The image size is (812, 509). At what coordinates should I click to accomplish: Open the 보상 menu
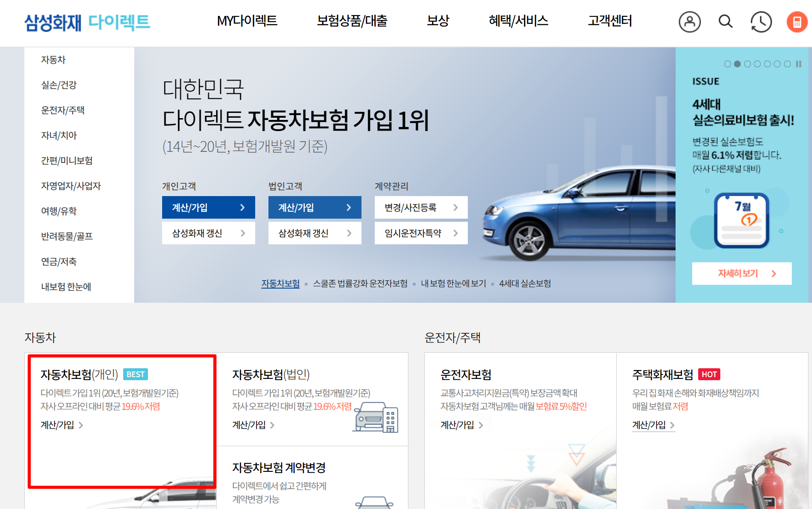click(x=438, y=21)
